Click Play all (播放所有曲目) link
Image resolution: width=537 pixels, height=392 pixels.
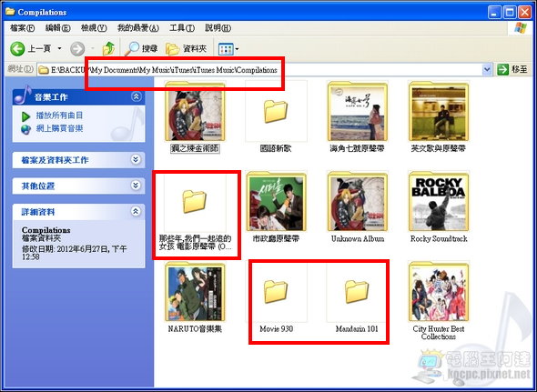click(59, 116)
